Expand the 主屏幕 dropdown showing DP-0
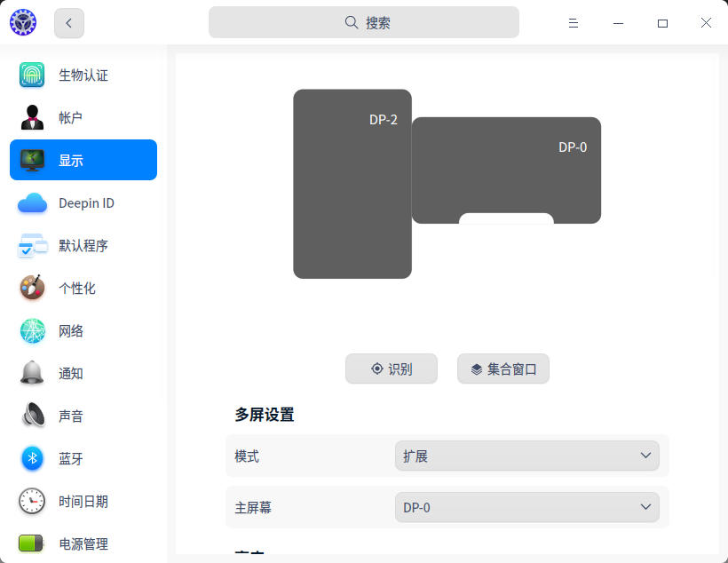The height and width of the screenshot is (563, 728). (527, 507)
